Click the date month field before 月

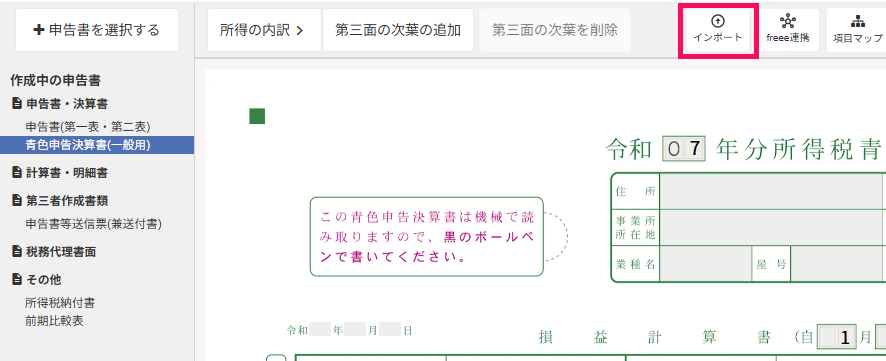355,330
